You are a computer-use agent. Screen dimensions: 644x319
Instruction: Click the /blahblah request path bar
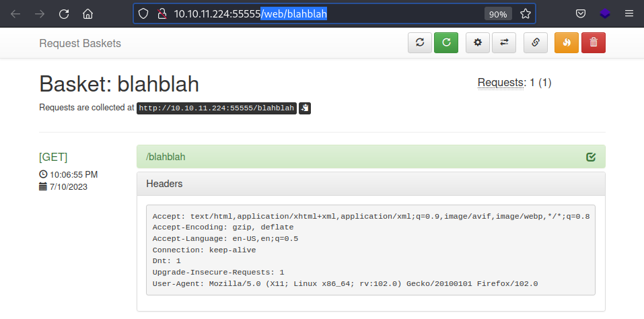(371, 156)
